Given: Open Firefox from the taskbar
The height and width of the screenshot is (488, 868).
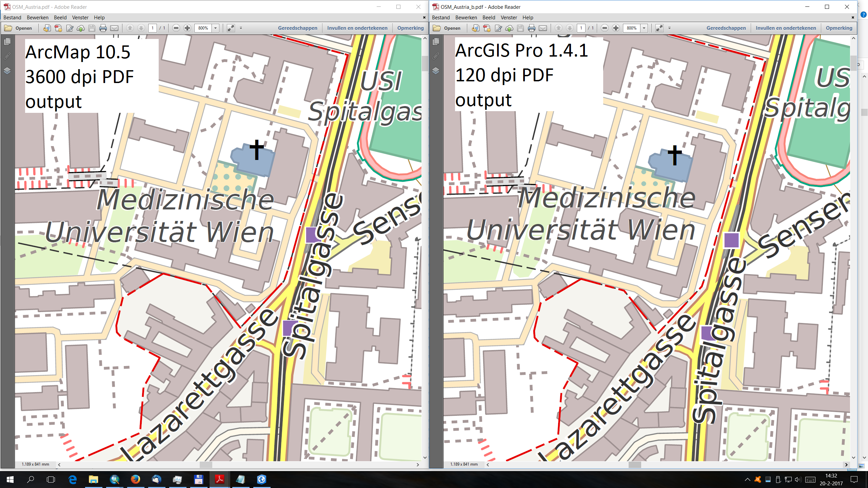Looking at the screenshot, I should [x=135, y=480].
